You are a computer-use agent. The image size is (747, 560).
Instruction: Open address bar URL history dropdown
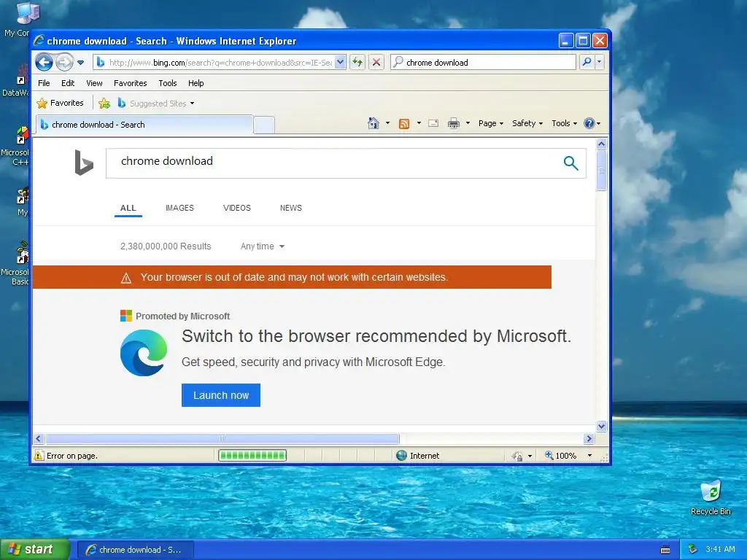340,63
